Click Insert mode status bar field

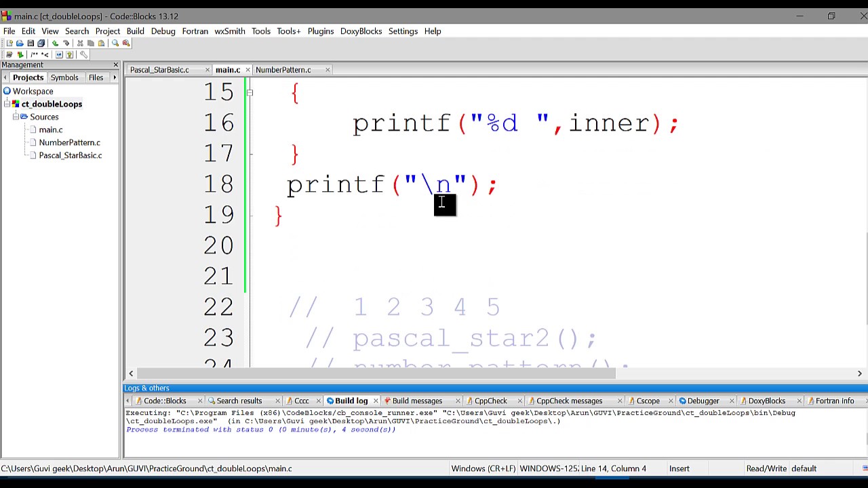pyautogui.click(x=679, y=468)
